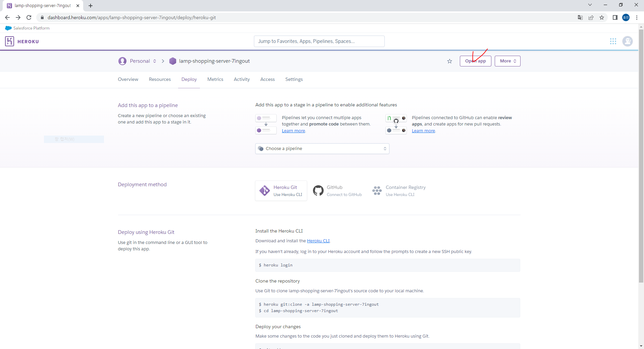Click the scrollbar down arrow
The image size is (644, 349).
pyautogui.click(x=641, y=346)
